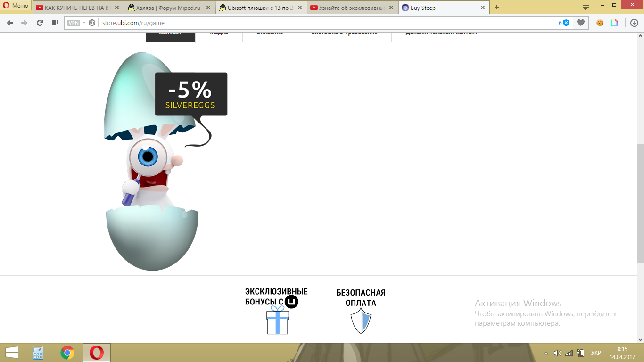Open a new tab with plus button
The height and width of the screenshot is (362, 644).
click(x=497, y=8)
